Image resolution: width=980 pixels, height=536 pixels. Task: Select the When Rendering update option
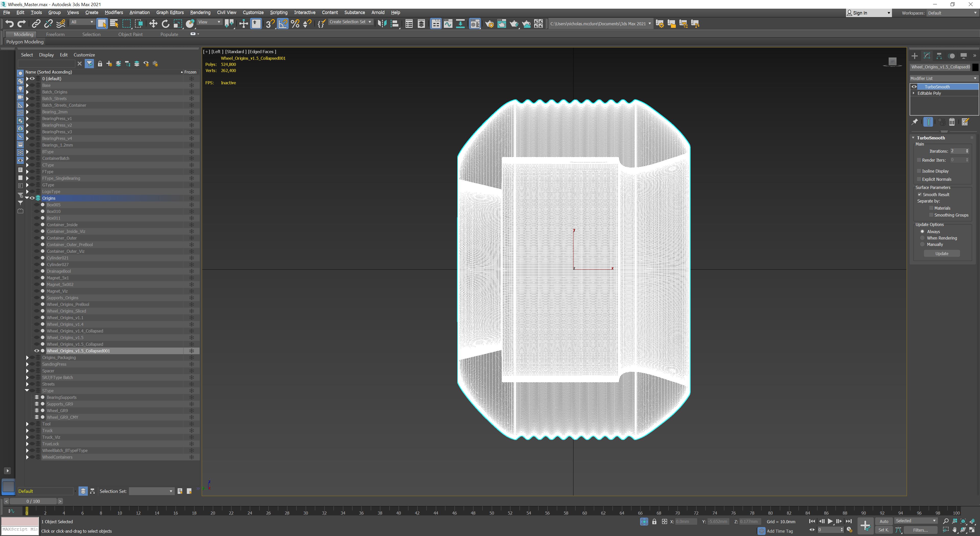coord(922,238)
